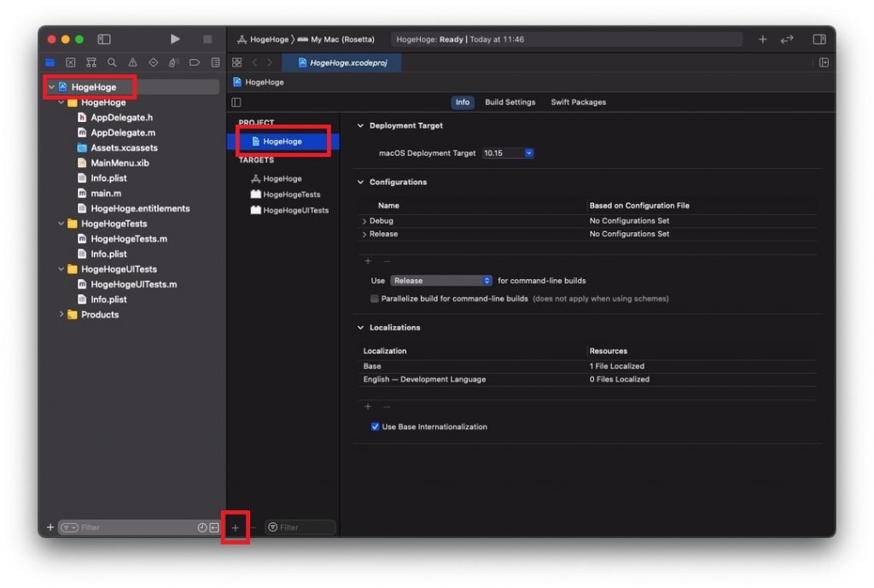Select the Base localization row
Screen dimensions: 874x588
click(588, 366)
